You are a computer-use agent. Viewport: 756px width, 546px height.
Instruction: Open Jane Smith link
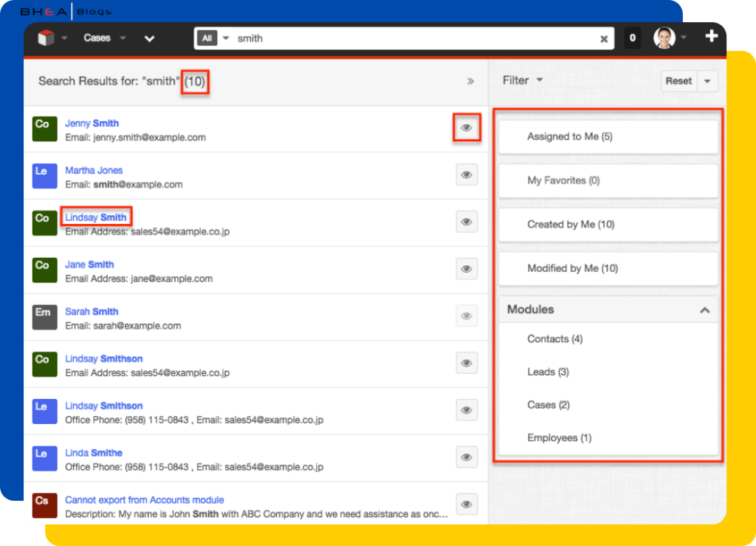(x=89, y=265)
